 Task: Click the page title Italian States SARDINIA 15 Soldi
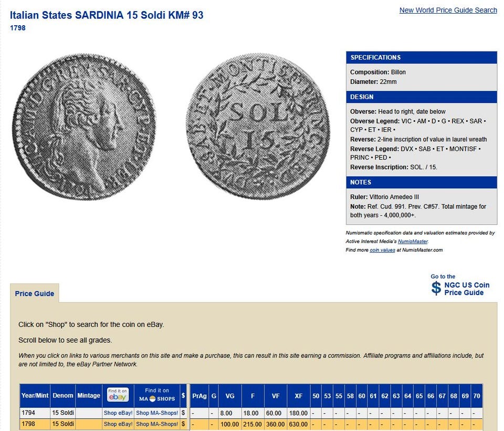pyautogui.click(x=107, y=15)
